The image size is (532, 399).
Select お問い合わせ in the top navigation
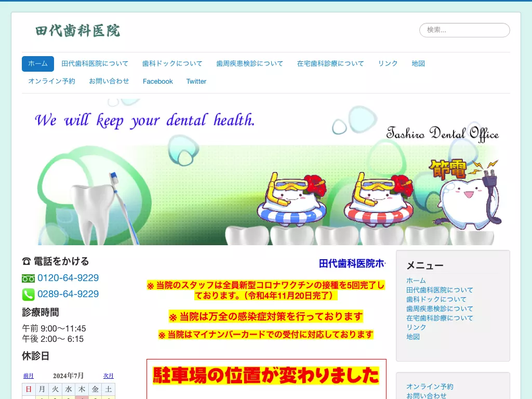tap(109, 82)
